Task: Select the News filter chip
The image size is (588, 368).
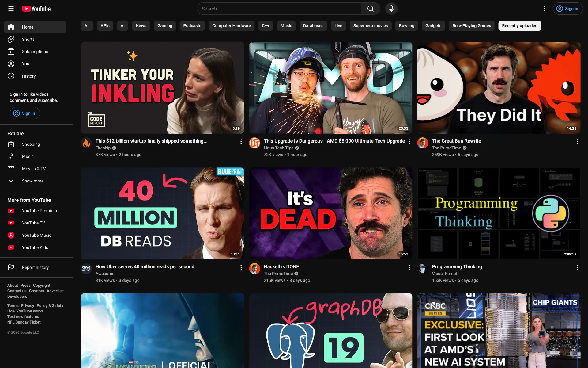Action: [141, 26]
